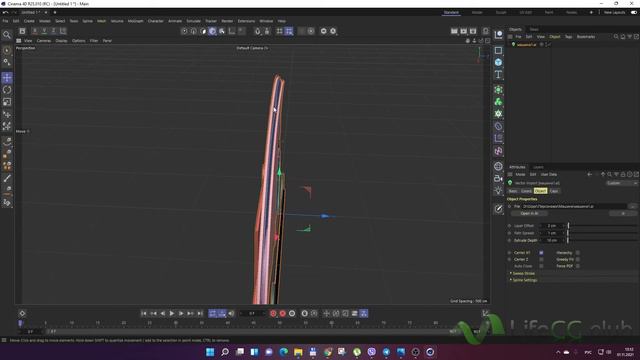Click the highlighted snap grid icon in top toolbar

click(289, 31)
